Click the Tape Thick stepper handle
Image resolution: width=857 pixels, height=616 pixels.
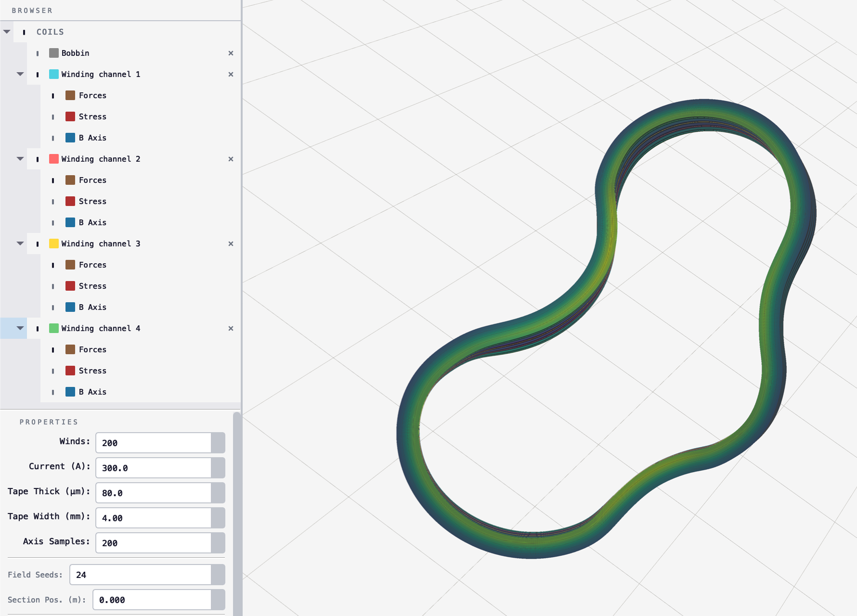[x=218, y=493]
